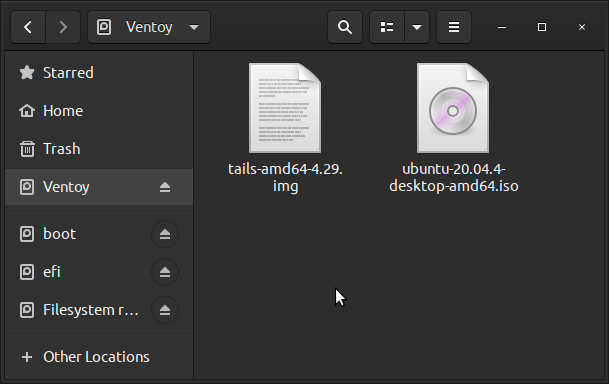Screen dimensions: 609x384
Task: Go to Home in sidebar
Action: click(99, 111)
